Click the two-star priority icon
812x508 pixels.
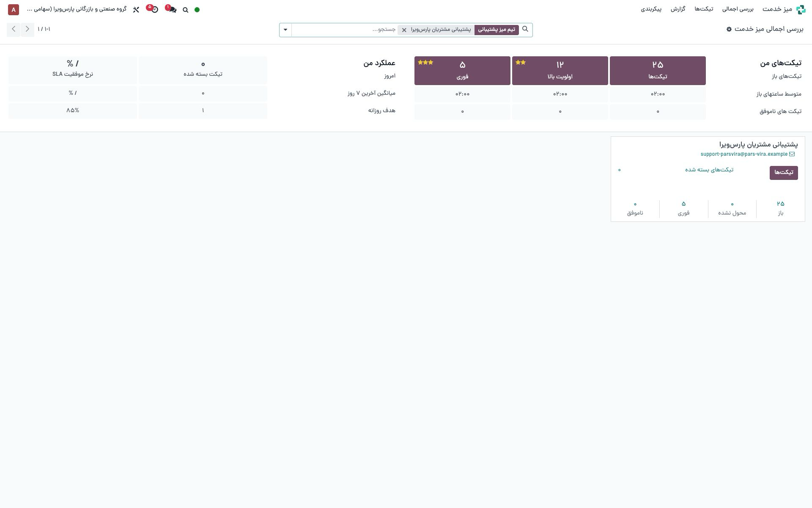(x=521, y=62)
